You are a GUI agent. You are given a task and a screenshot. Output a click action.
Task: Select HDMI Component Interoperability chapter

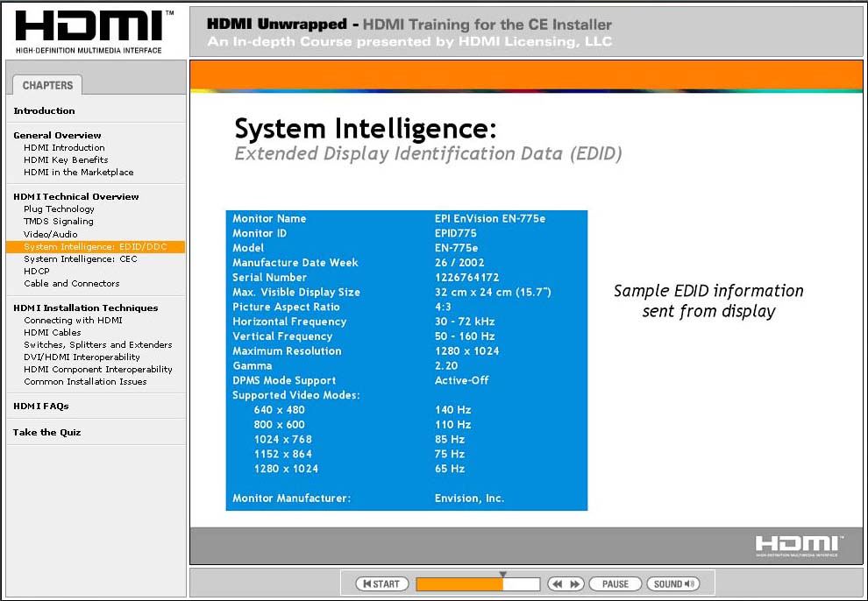click(98, 370)
